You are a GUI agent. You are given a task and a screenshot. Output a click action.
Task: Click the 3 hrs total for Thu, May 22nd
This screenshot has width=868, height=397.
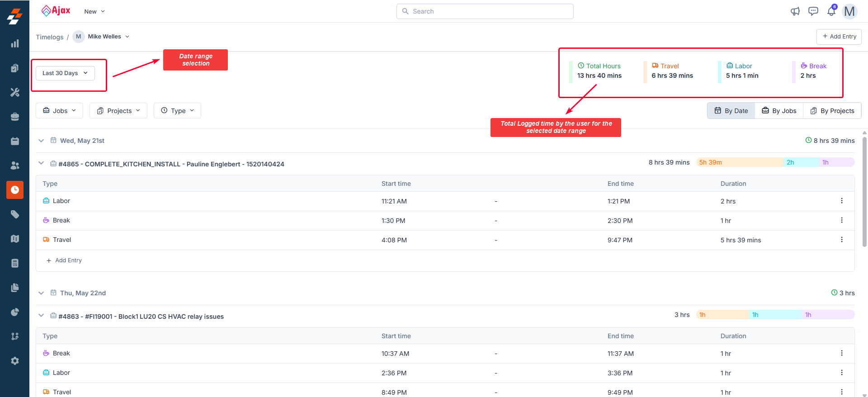tap(843, 293)
